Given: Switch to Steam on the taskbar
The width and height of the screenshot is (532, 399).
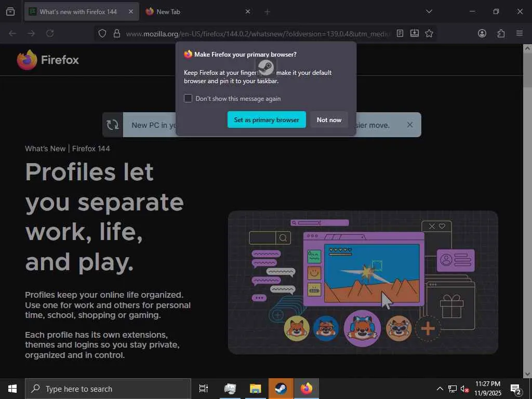Looking at the screenshot, I should coord(281,389).
